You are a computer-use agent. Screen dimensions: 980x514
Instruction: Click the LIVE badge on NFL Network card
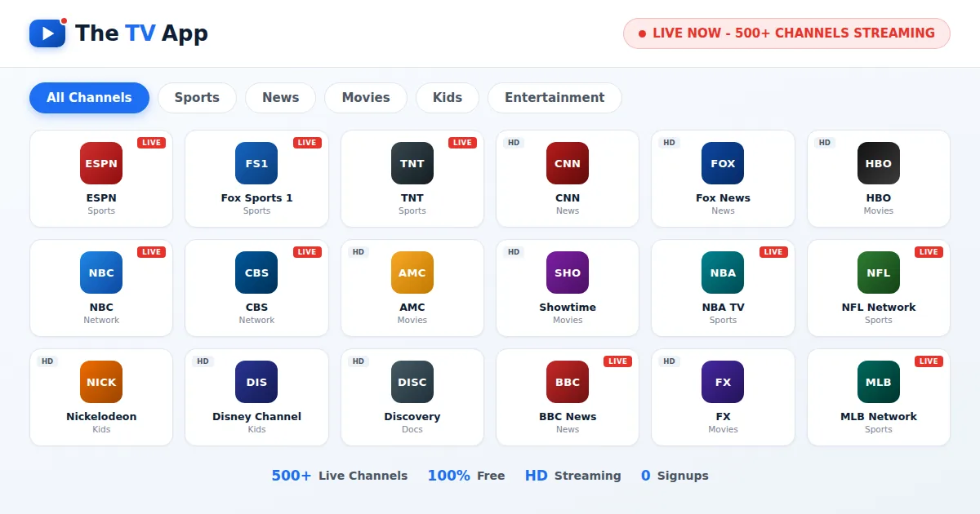tap(929, 252)
